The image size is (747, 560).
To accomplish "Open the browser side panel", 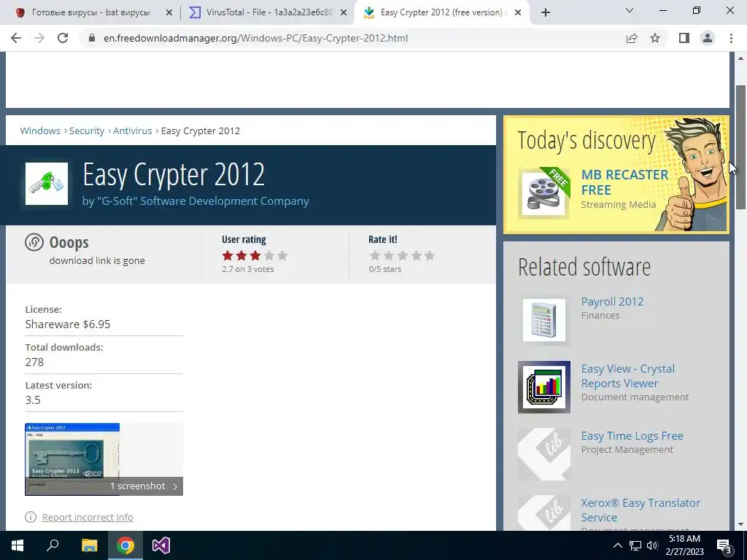I will (684, 38).
